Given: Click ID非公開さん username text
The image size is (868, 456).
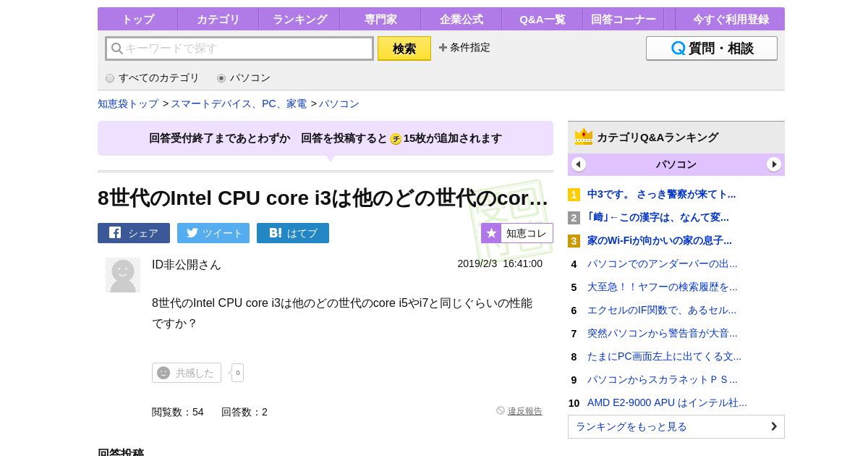Looking at the screenshot, I should [187, 265].
